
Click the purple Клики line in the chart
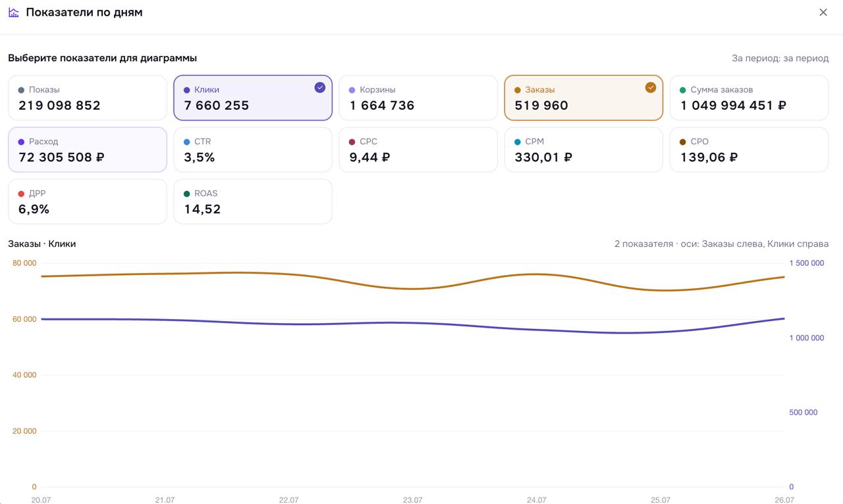(x=412, y=323)
